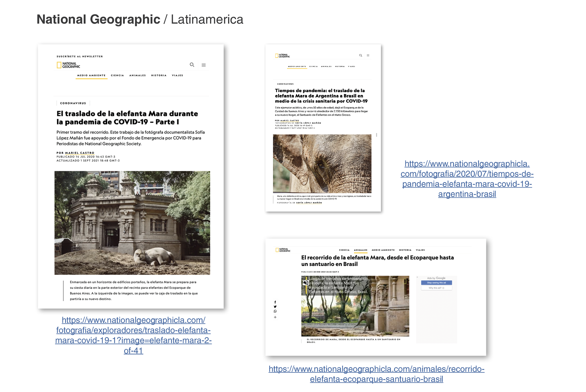Open hamburger menu in left article screenshot

(204, 65)
